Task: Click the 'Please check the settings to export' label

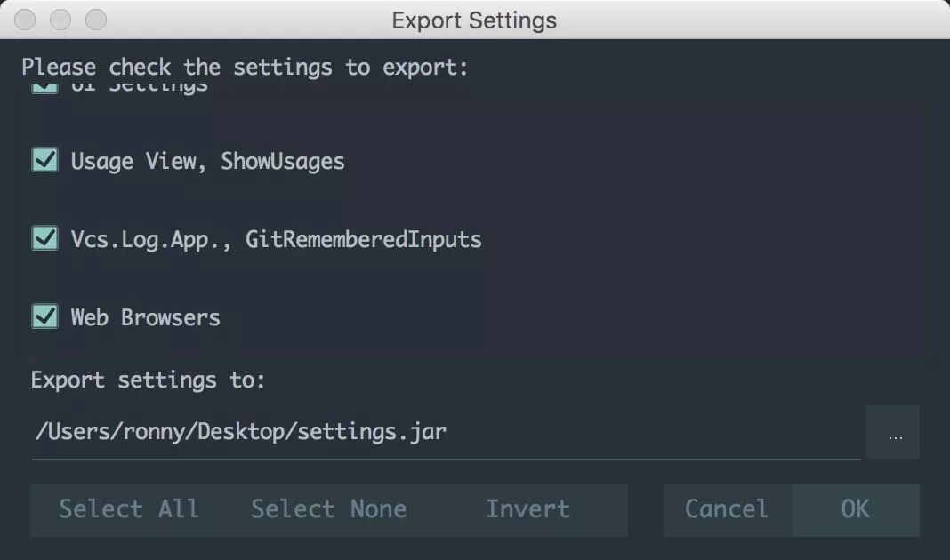Action: pyautogui.click(x=245, y=68)
